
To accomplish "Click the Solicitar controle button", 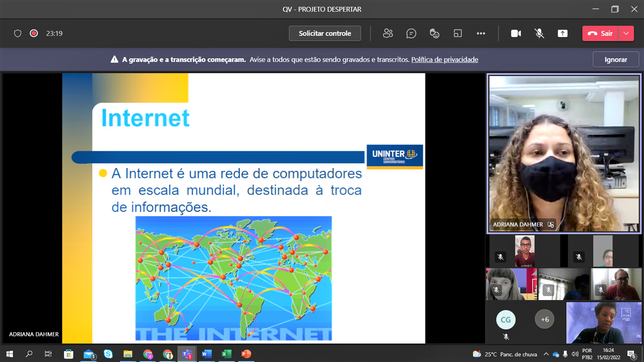I will pyautogui.click(x=325, y=33).
